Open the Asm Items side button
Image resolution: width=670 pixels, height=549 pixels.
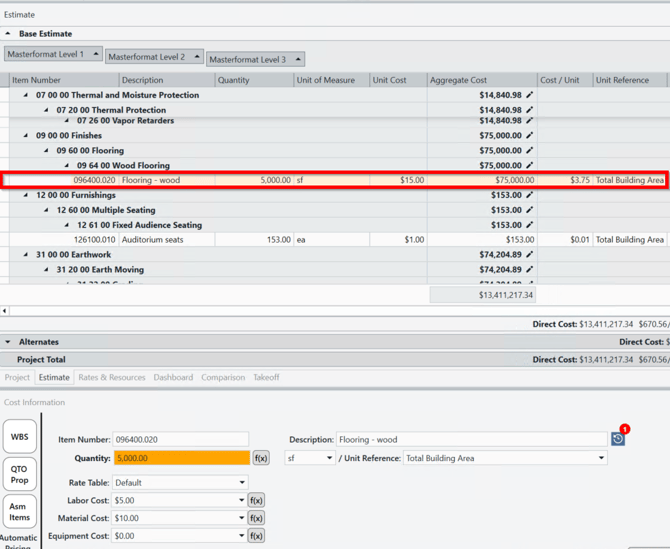19,512
